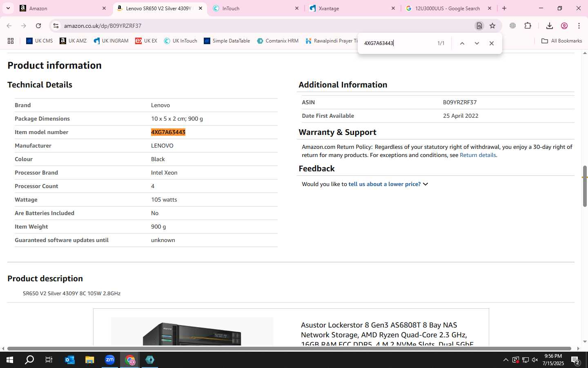Open the Simple DataTable bookmark

coord(227,41)
